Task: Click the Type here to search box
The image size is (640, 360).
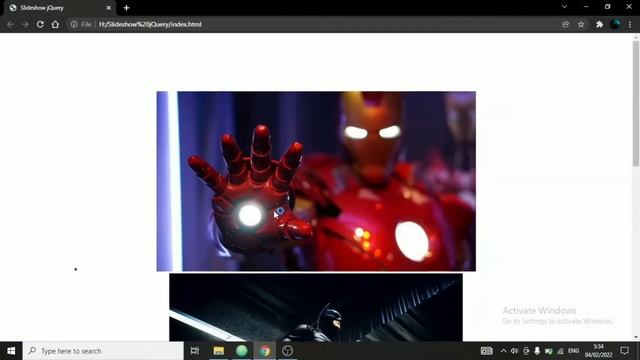Action: point(103,351)
